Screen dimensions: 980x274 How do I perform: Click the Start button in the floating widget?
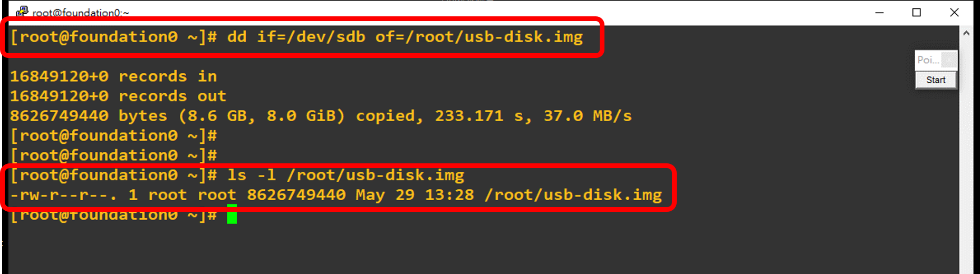pyautogui.click(x=936, y=80)
